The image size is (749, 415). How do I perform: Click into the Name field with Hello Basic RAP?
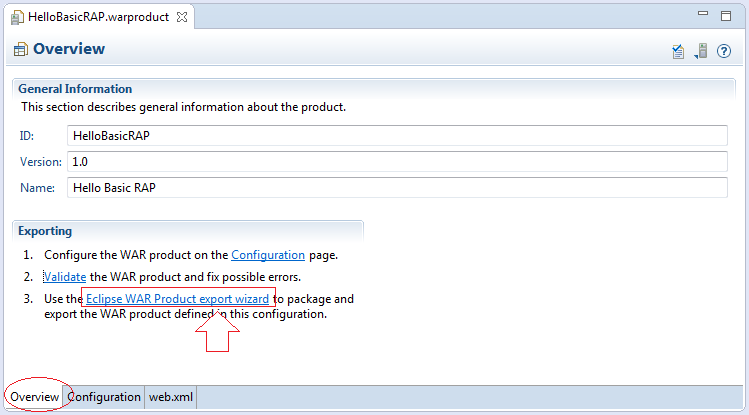(397, 188)
